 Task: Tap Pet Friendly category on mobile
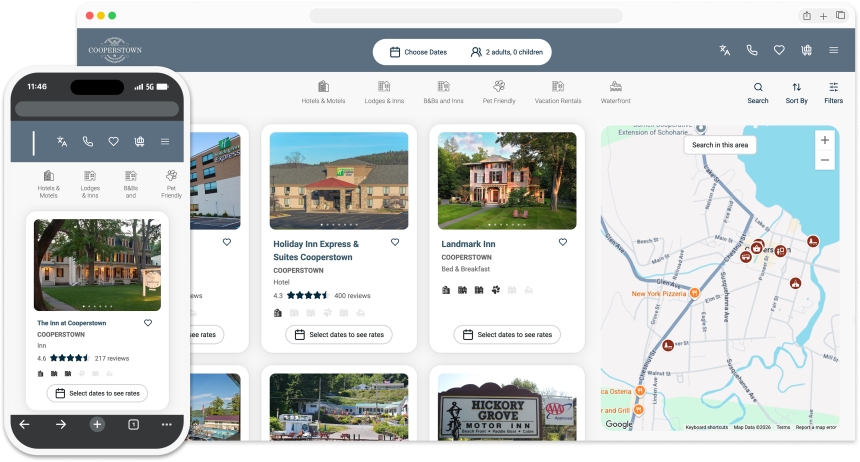click(171, 184)
